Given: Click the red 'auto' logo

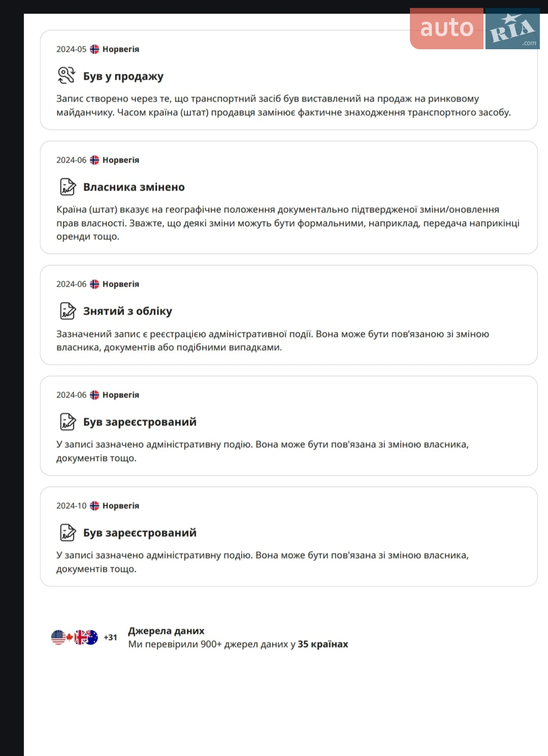Looking at the screenshot, I should pyautogui.click(x=447, y=28).
